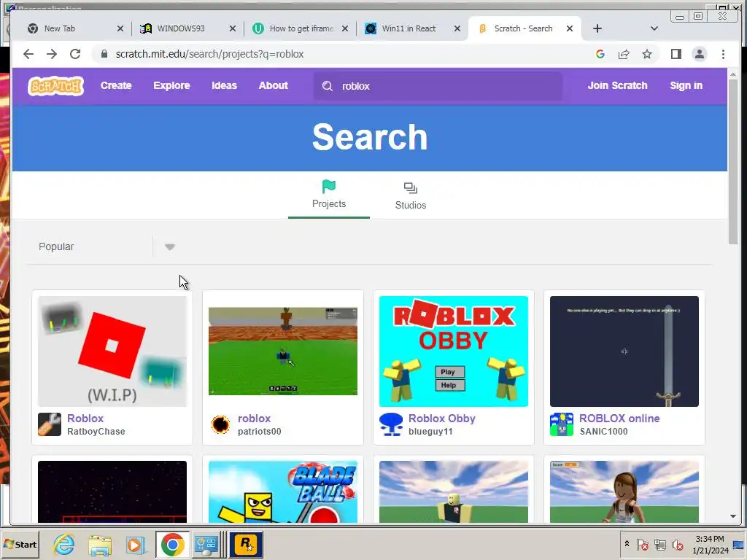Open the W.I.P Roblox thumbnail
Screen dimensions: 747x560
112,351
